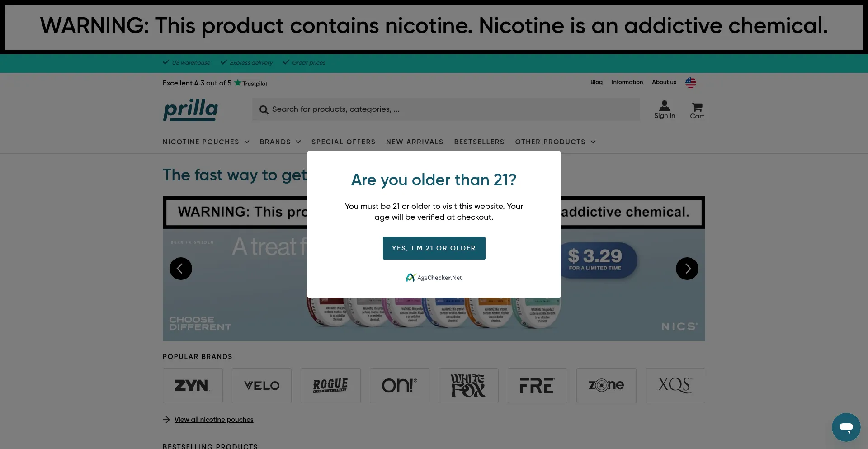The height and width of the screenshot is (449, 868).
Task: Expand the Brands dropdown
Action: coord(280,142)
